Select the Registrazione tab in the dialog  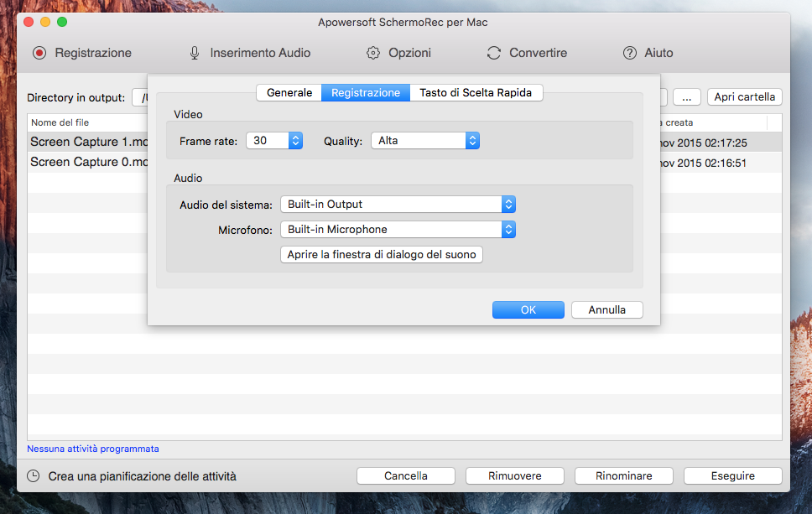pyautogui.click(x=366, y=93)
